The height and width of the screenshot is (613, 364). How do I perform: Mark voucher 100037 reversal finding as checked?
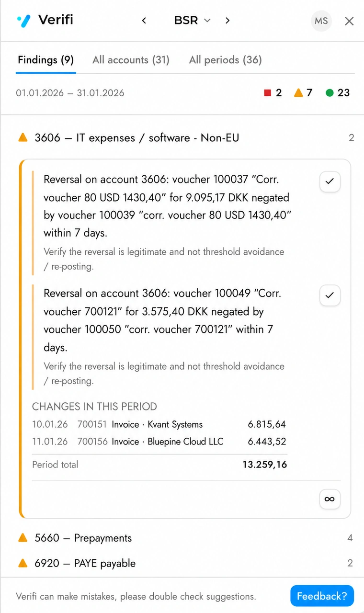click(330, 182)
